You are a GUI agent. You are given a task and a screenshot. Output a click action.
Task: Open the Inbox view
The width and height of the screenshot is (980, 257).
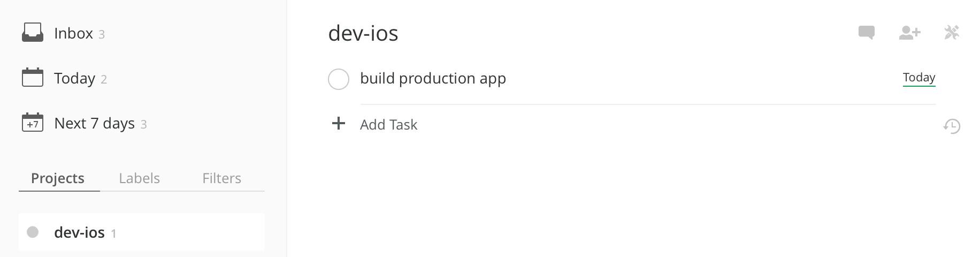pos(74,33)
